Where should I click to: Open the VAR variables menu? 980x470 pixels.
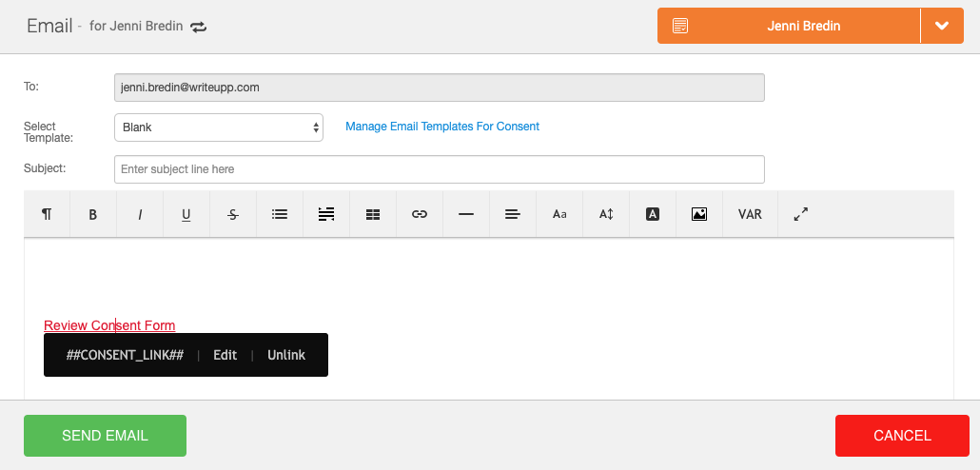750,214
